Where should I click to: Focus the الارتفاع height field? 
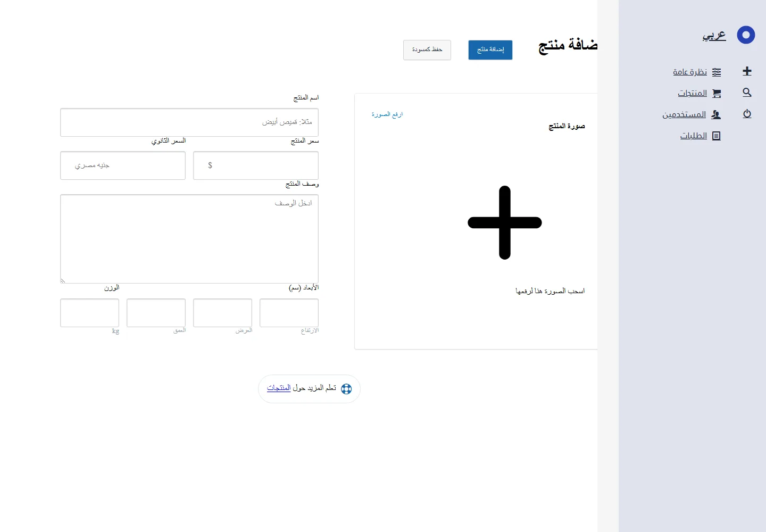tap(289, 313)
